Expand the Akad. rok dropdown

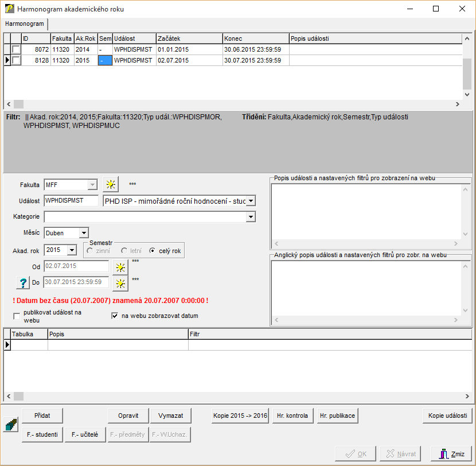72,250
